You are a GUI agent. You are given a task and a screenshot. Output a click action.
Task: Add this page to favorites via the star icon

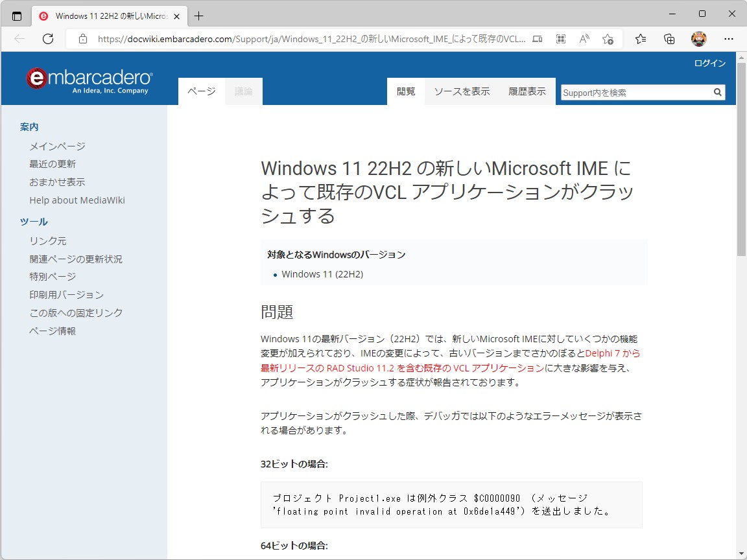[x=608, y=39]
